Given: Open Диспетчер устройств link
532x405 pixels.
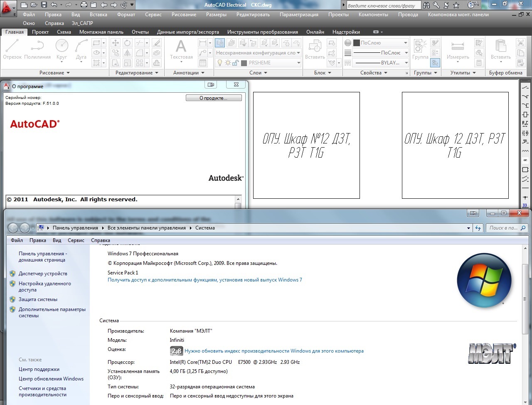Looking at the screenshot, I should coord(43,274).
